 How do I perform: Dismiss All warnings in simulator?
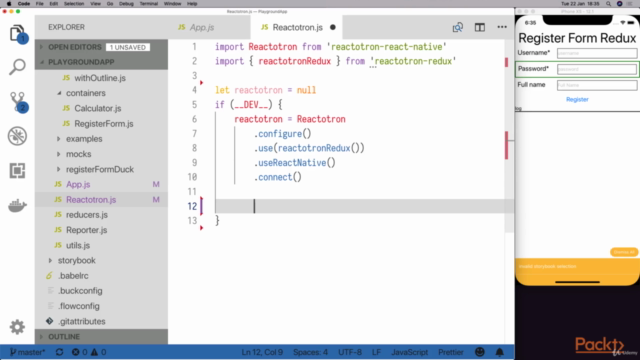pyautogui.click(x=624, y=252)
